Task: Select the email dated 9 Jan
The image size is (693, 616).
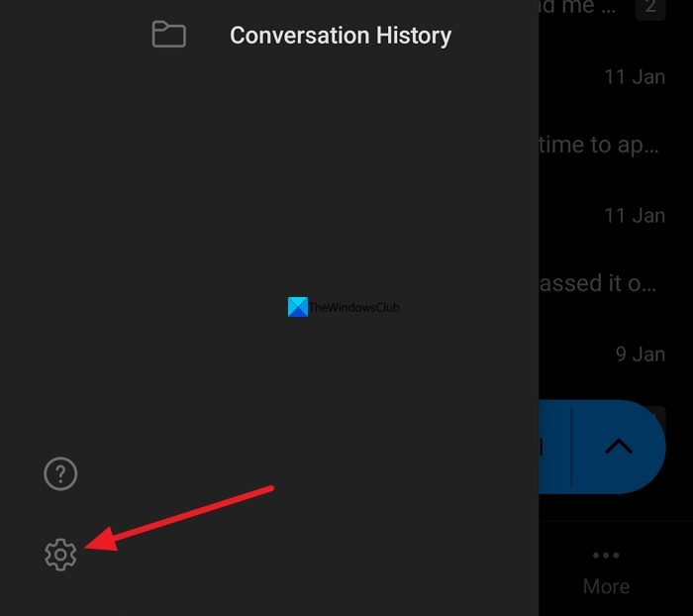Action: point(640,354)
